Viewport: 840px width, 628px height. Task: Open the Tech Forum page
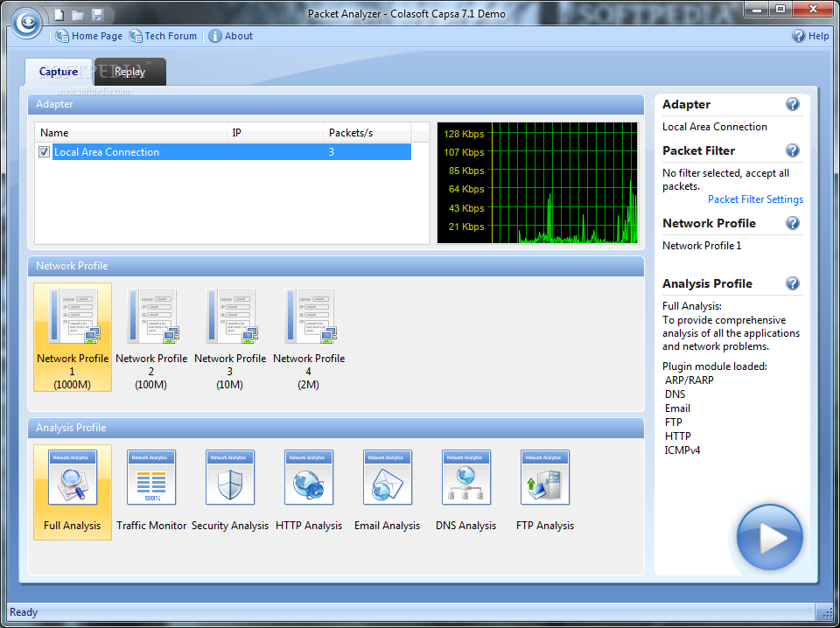pos(163,36)
